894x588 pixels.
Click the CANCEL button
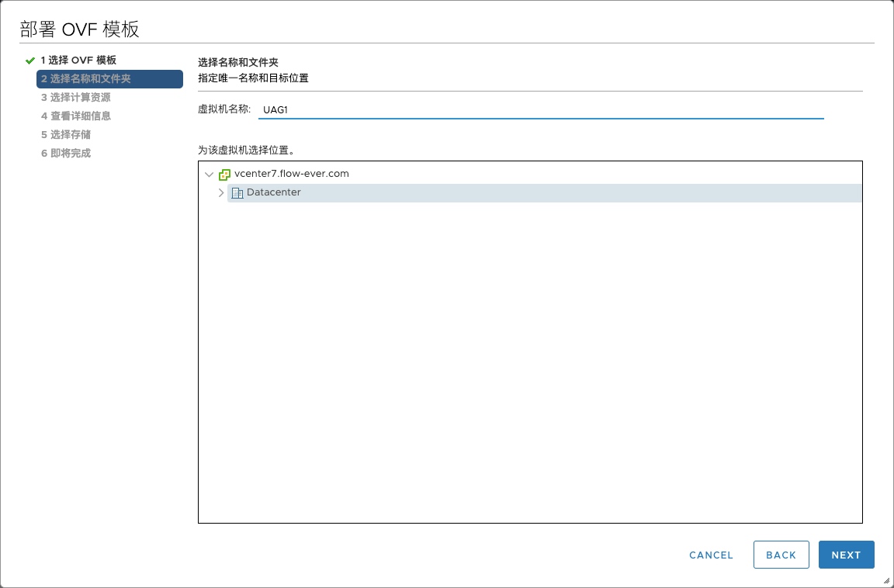(711, 555)
